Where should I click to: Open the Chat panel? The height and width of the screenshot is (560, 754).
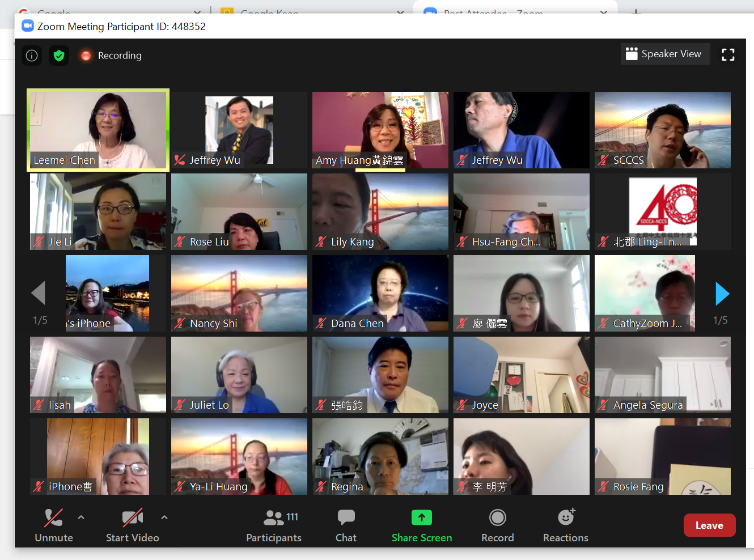tap(346, 525)
